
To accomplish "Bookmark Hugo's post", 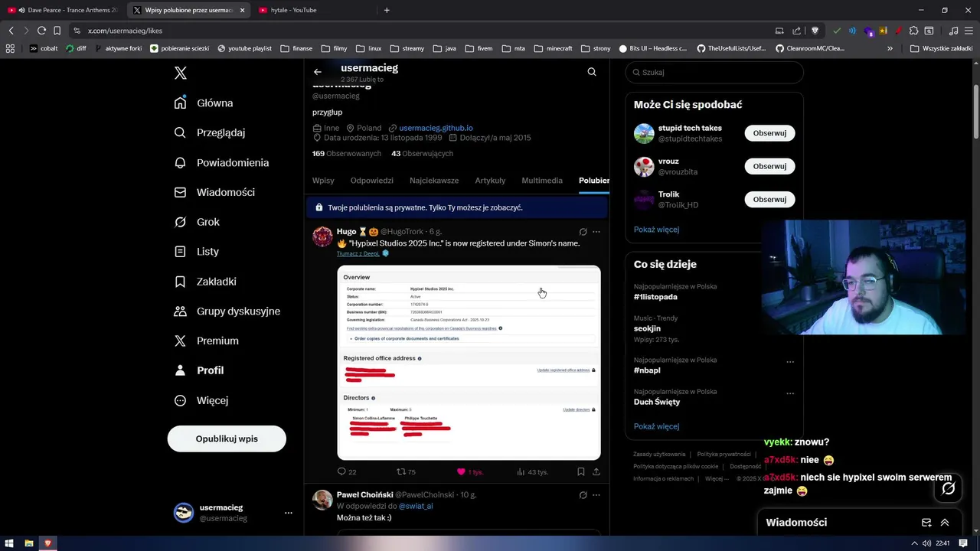I will point(581,472).
